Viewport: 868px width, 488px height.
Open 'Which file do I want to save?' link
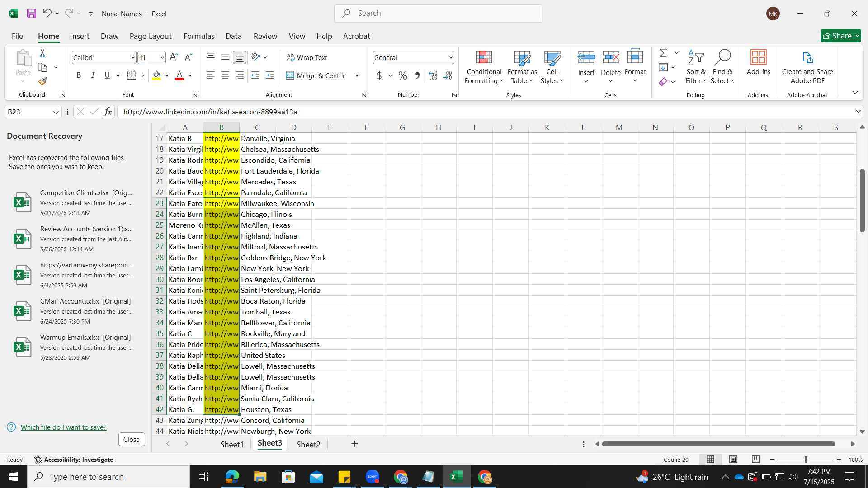coord(64,427)
